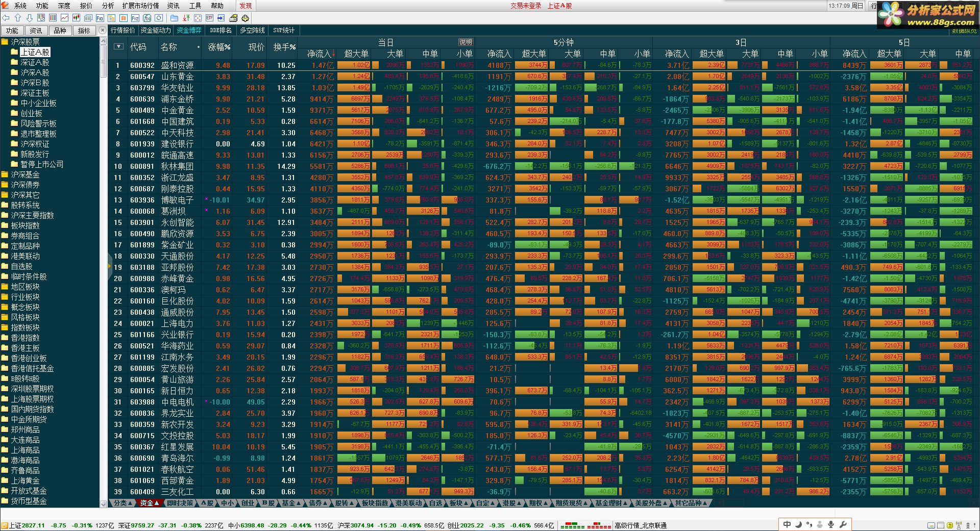Select the row for 601668 中国建筑
Viewport: 980px width, 531px height.
[544, 121]
